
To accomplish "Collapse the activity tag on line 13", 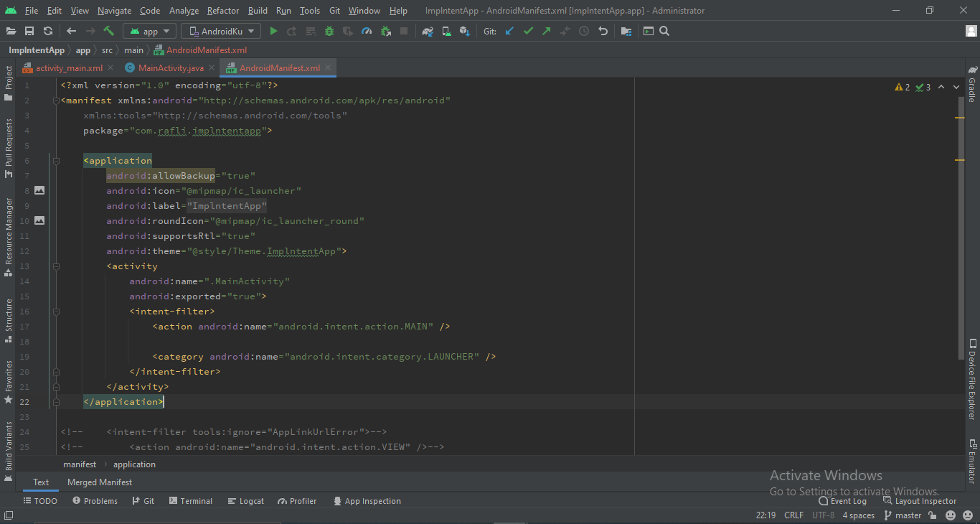I will click(56, 266).
